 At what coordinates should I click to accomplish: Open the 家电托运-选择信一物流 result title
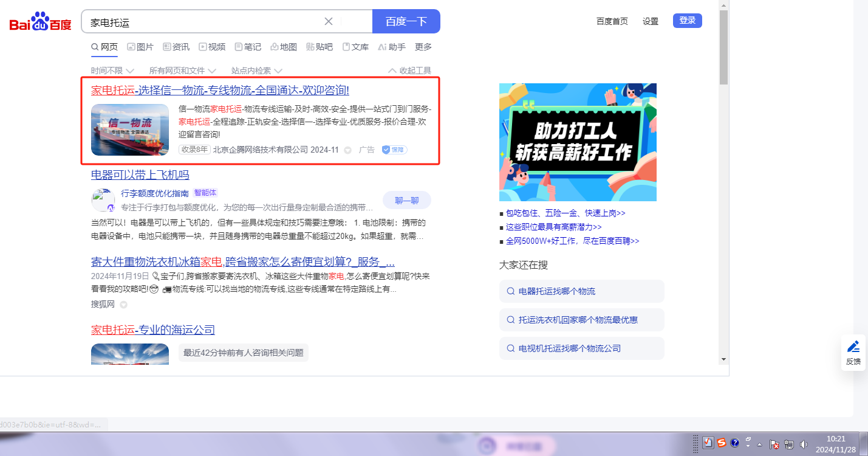tap(220, 91)
